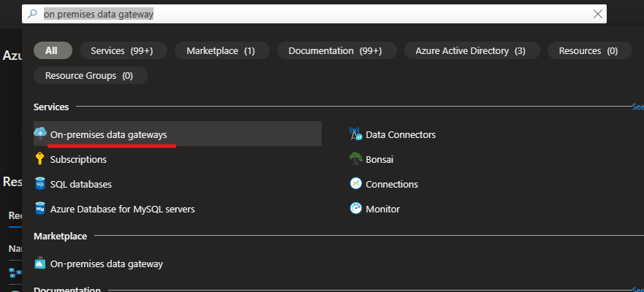Image resolution: width=644 pixels, height=292 pixels.
Task: Open the Monitor gauge icon
Action: tap(356, 209)
